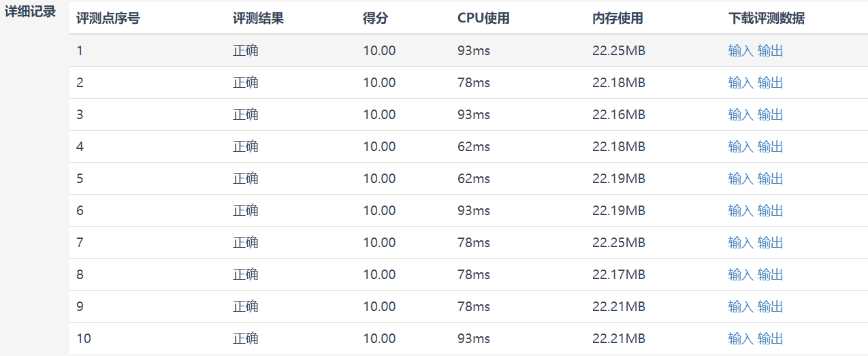Download test 5 output data
The width and height of the screenshot is (868, 356).
coord(771,179)
